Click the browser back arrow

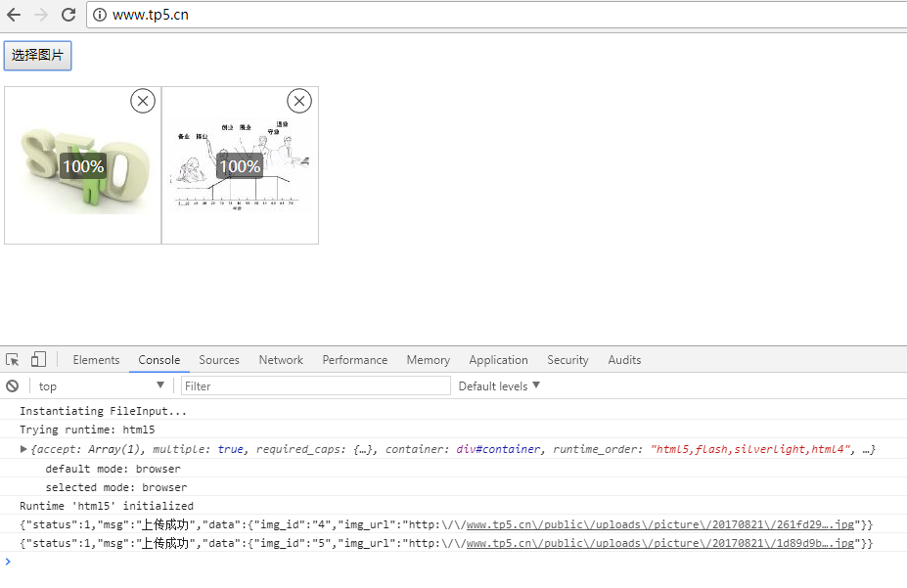tap(14, 15)
